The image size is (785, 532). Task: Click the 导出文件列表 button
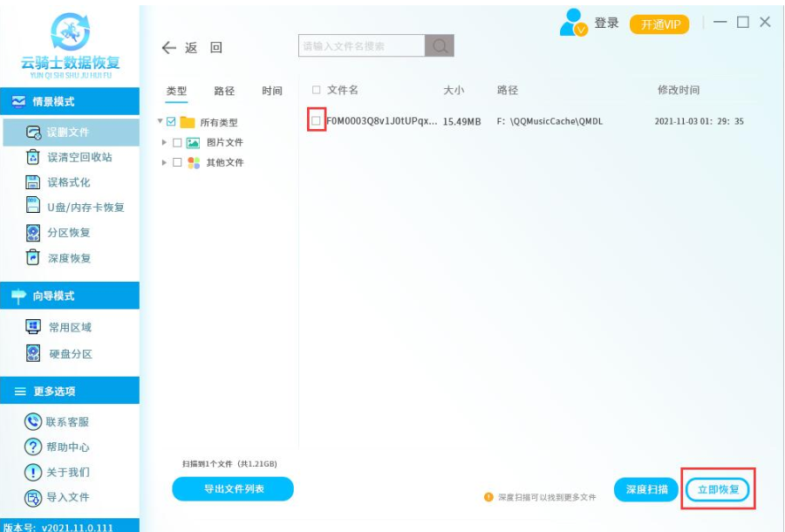pyautogui.click(x=233, y=489)
